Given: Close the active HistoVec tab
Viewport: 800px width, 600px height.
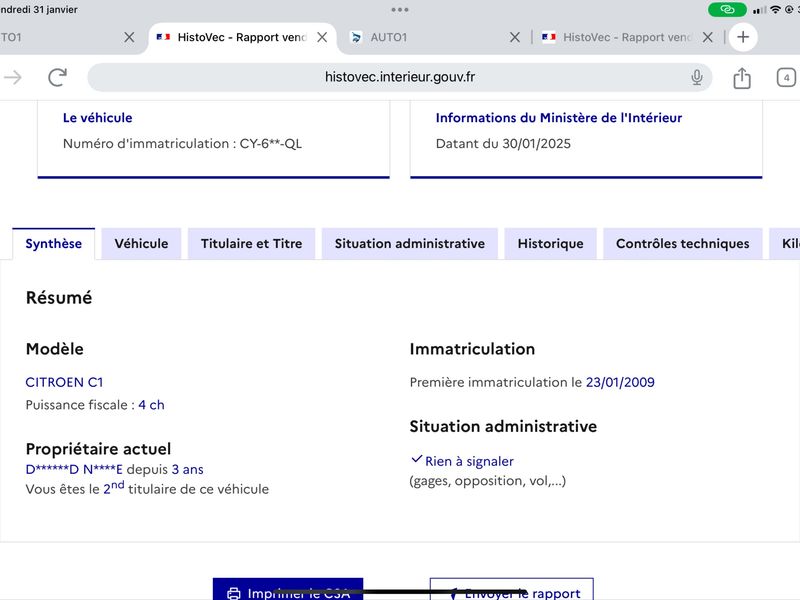Looking at the screenshot, I should [x=322, y=37].
